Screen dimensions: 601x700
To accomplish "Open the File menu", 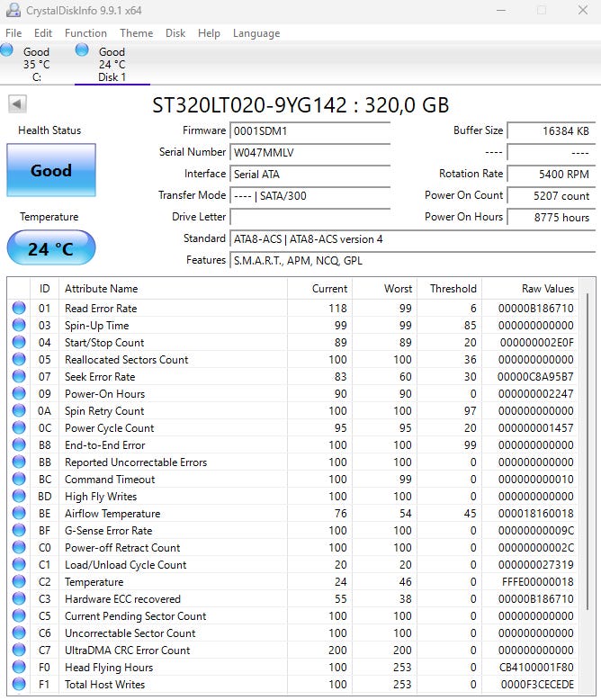I will coord(13,33).
